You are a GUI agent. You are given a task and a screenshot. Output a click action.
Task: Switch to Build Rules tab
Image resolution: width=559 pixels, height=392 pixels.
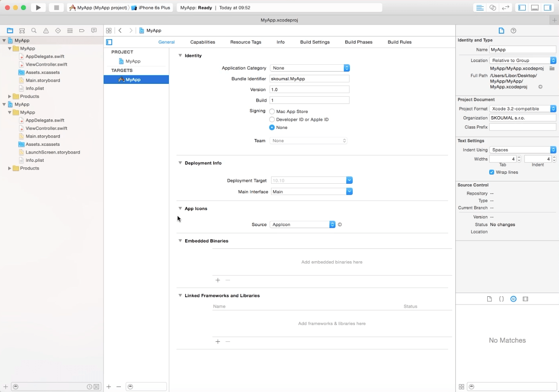pos(400,42)
